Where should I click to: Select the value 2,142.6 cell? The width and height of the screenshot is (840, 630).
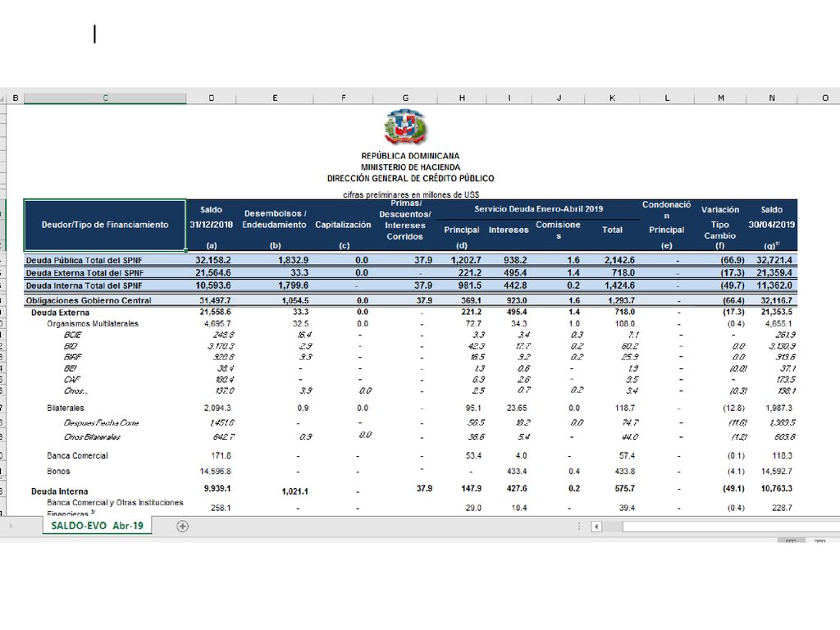pyautogui.click(x=619, y=260)
